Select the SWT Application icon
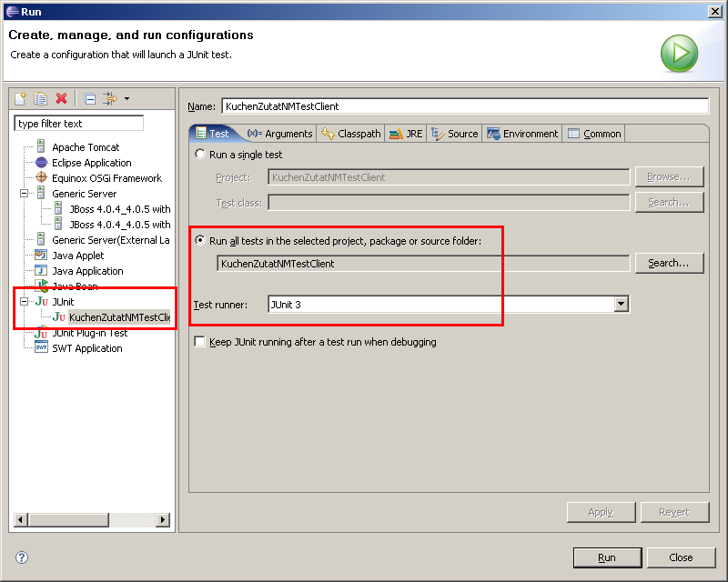Screen dimensions: 728x582 (x=41, y=348)
